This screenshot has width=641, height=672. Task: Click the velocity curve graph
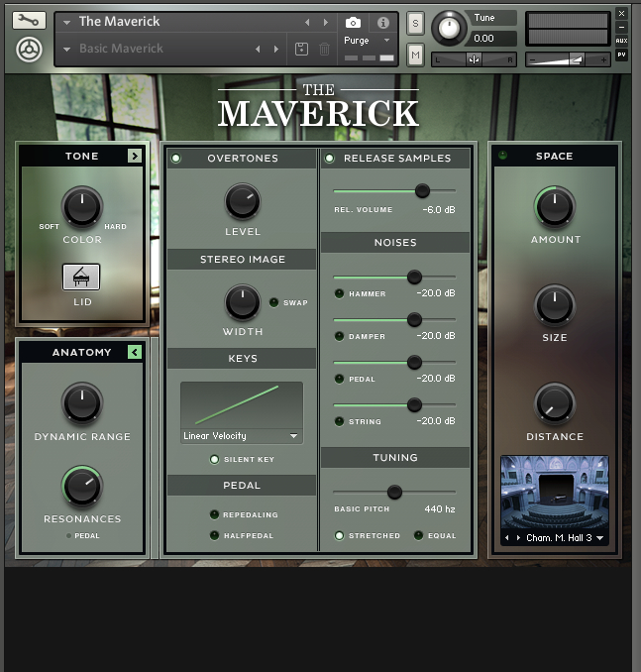click(242, 405)
